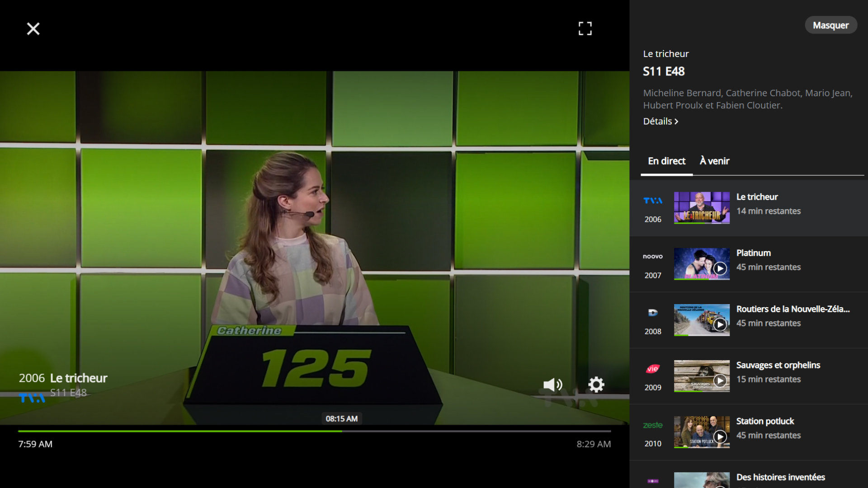Viewport: 868px width, 488px height.
Task: Click 15 min restantes text
Action: [769, 379]
